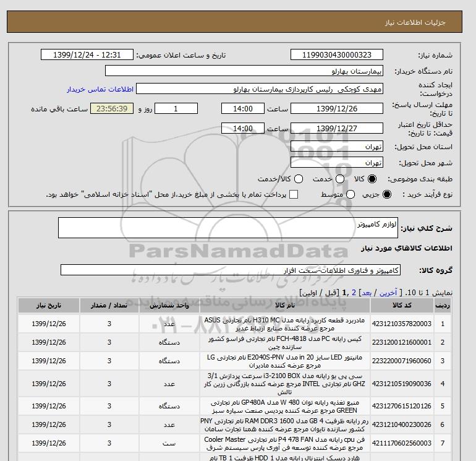476x461 pixels.
Task: Click the remaining days field showing 1
Action: tap(176, 108)
